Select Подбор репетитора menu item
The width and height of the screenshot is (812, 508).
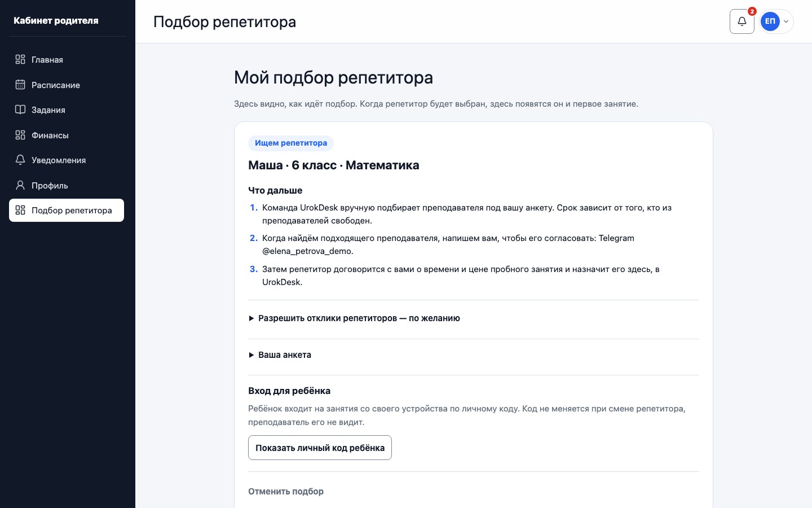click(x=67, y=210)
